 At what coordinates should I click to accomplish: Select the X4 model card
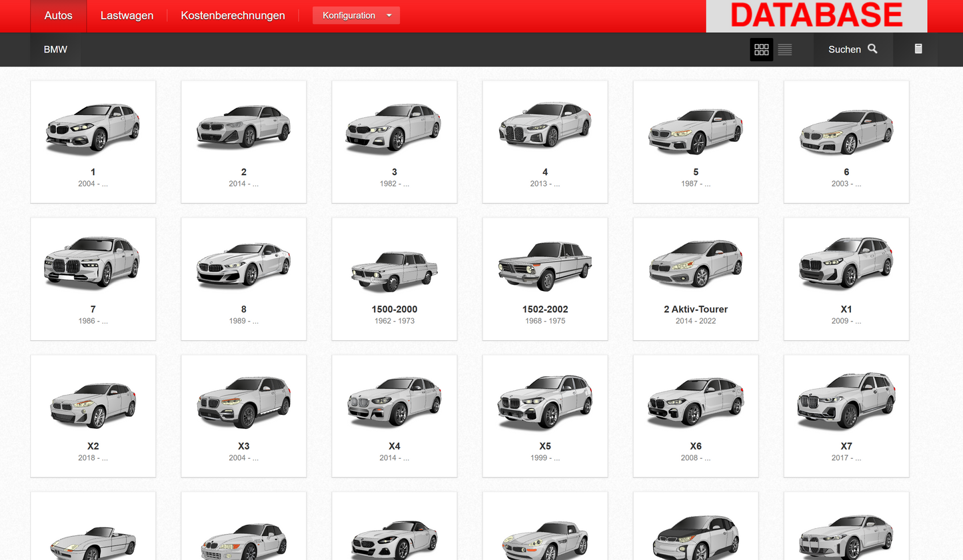[x=395, y=416]
